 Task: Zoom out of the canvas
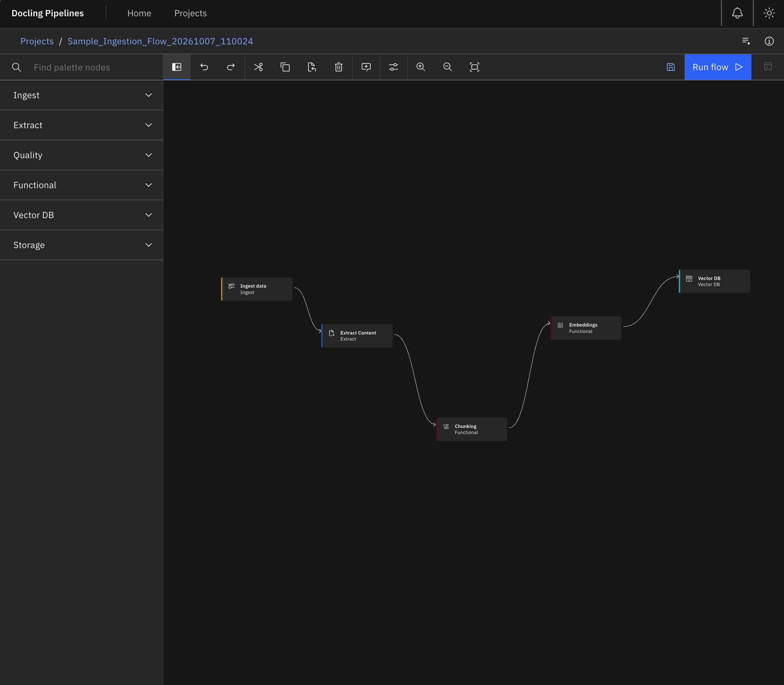point(447,67)
